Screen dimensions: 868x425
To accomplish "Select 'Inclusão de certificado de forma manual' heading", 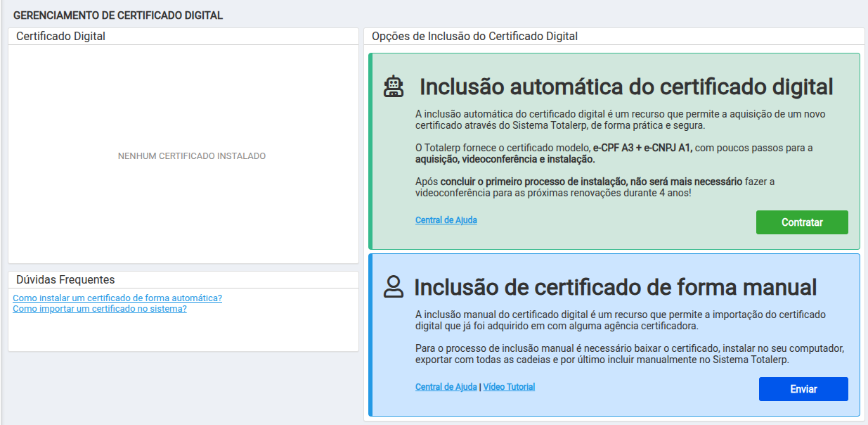I will coord(616,287).
